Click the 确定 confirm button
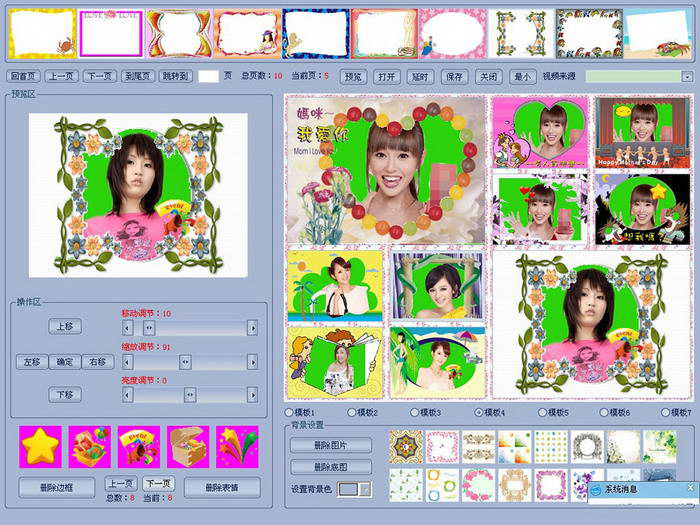The height and width of the screenshot is (525, 700). click(65, 362)
